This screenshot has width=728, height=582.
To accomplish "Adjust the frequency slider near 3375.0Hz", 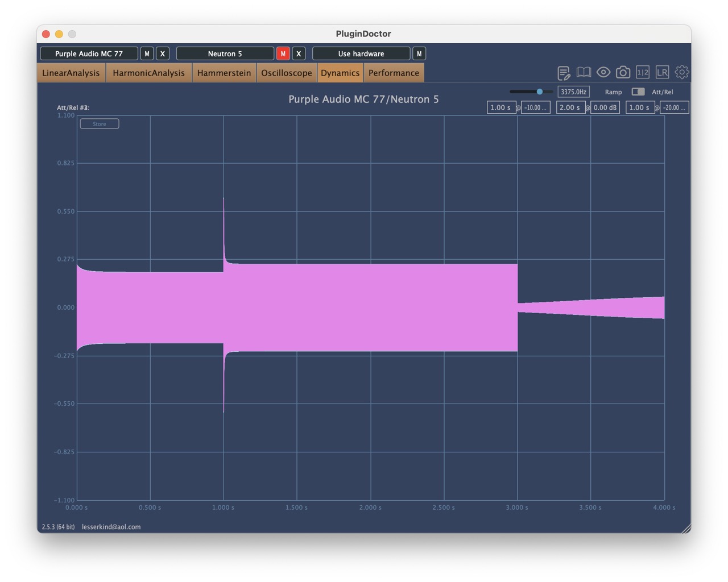I will pos(539,92).
